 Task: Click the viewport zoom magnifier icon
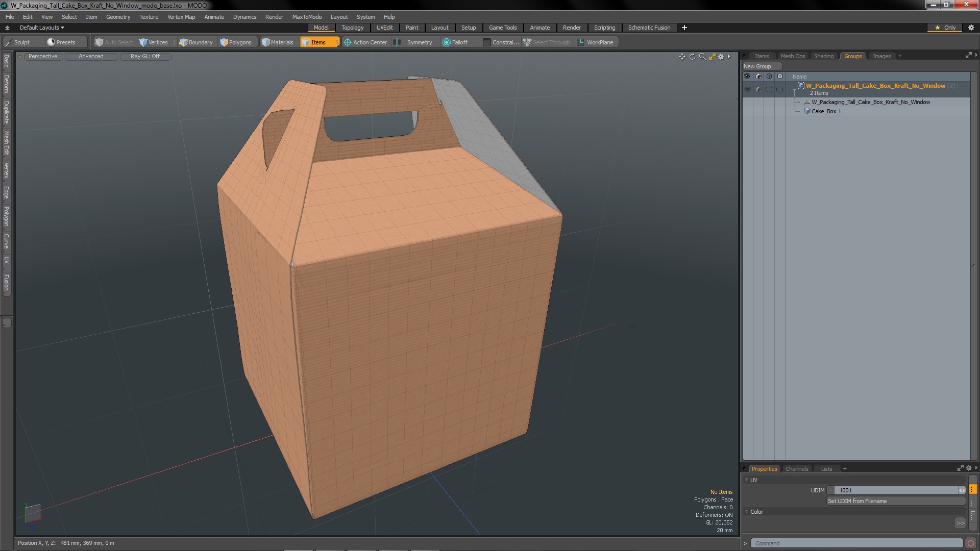pyautogui.click(x=702, y=57)
